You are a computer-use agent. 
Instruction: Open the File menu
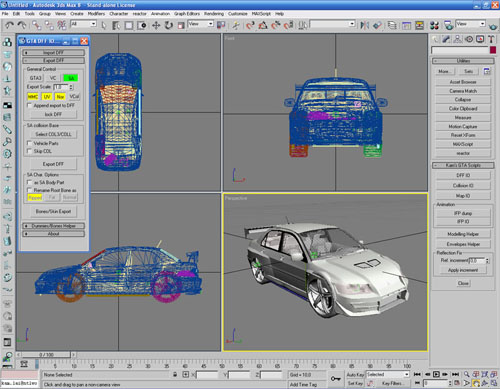5,14
